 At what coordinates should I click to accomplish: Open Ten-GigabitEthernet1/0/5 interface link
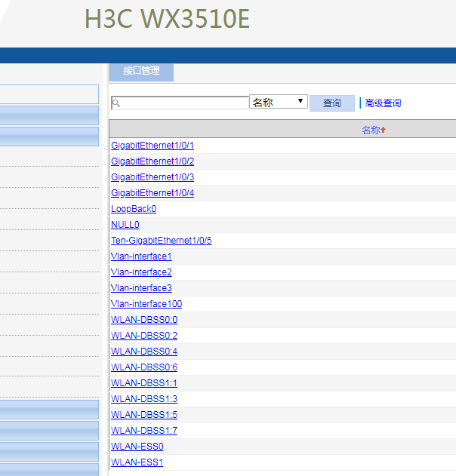coord(162,241)
